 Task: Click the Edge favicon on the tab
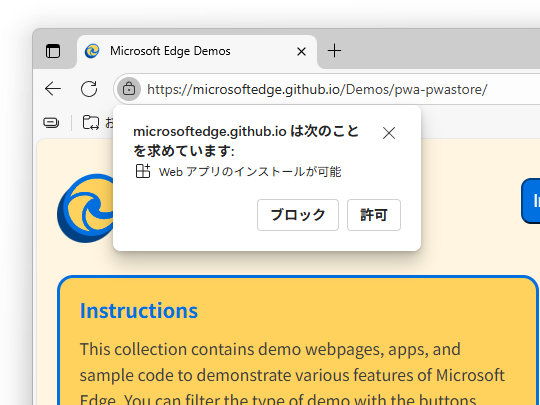tap(92, 51)
